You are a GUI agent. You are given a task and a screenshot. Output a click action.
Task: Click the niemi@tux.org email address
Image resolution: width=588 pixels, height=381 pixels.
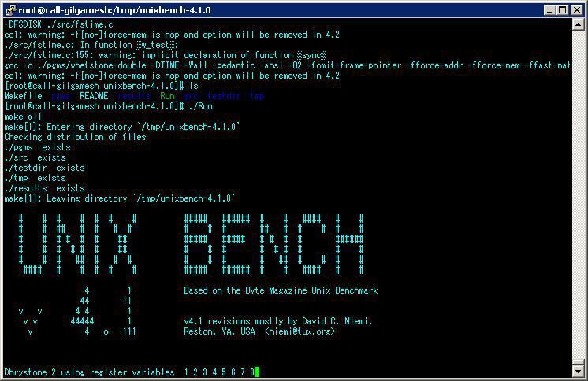point(300,331)
